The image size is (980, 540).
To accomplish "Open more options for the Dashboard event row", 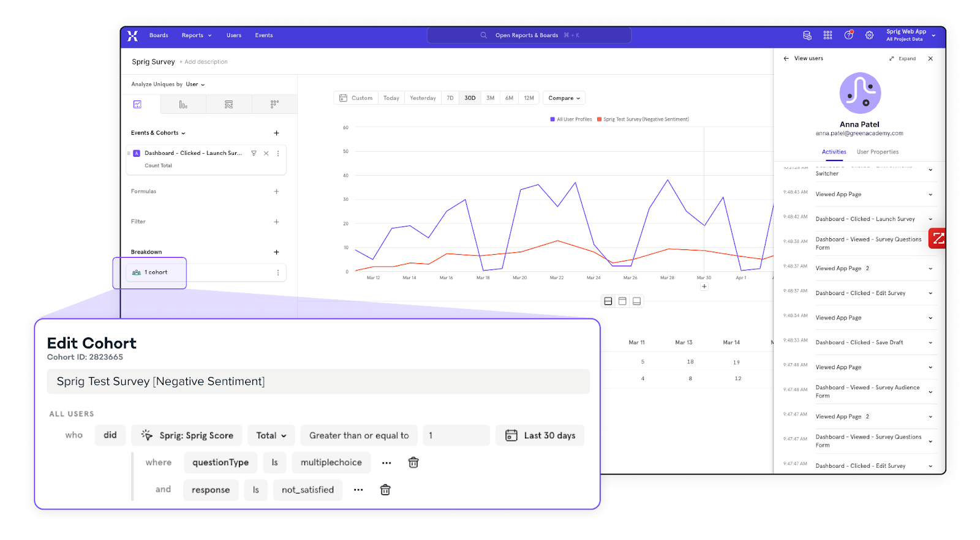I will pyautogui.click(x=278, y=153).
